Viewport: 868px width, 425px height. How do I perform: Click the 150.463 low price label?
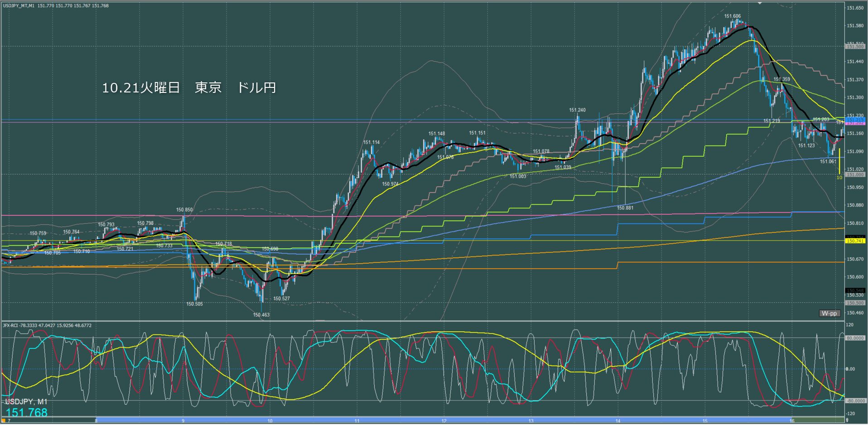(261, 315)
